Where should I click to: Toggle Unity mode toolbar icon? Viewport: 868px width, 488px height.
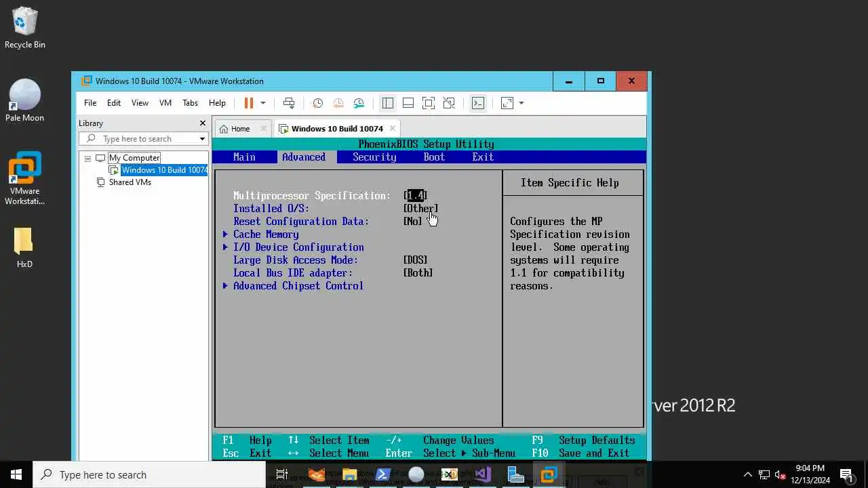tap(449, 103)
